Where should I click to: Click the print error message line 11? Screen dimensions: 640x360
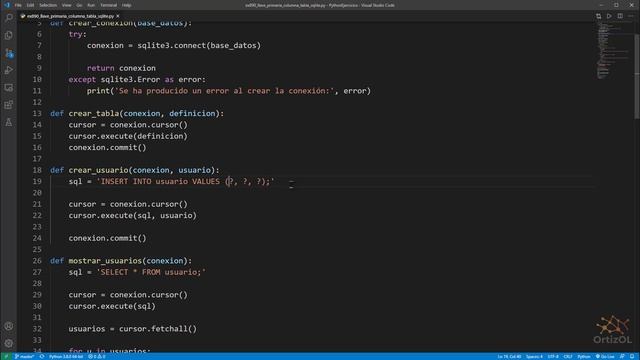(x=229, y=91)
